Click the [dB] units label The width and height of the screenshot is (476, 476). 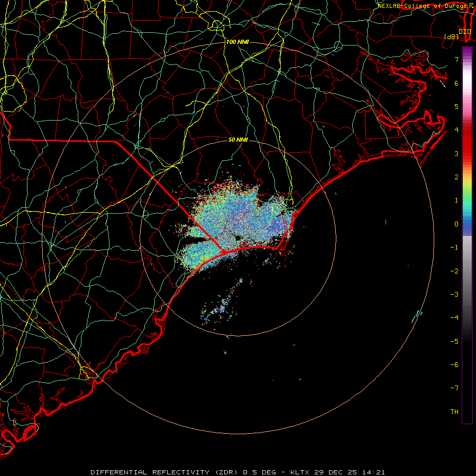(452, 36)
